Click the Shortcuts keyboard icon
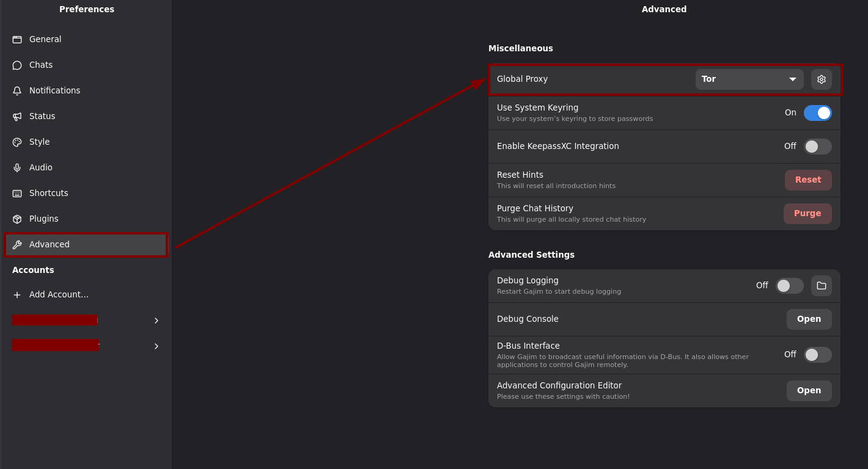The width and height of the screenshot is (868, 469). (17, 194)
